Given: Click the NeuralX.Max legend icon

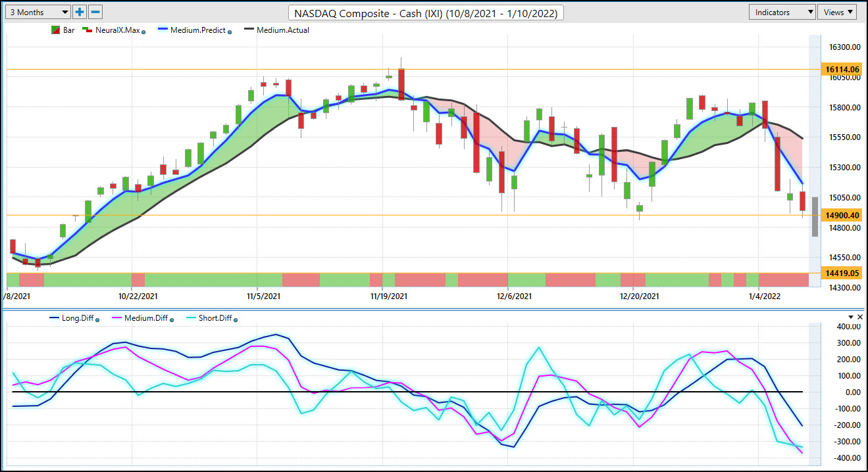Looking at the screenshot, I should point(86,30).
